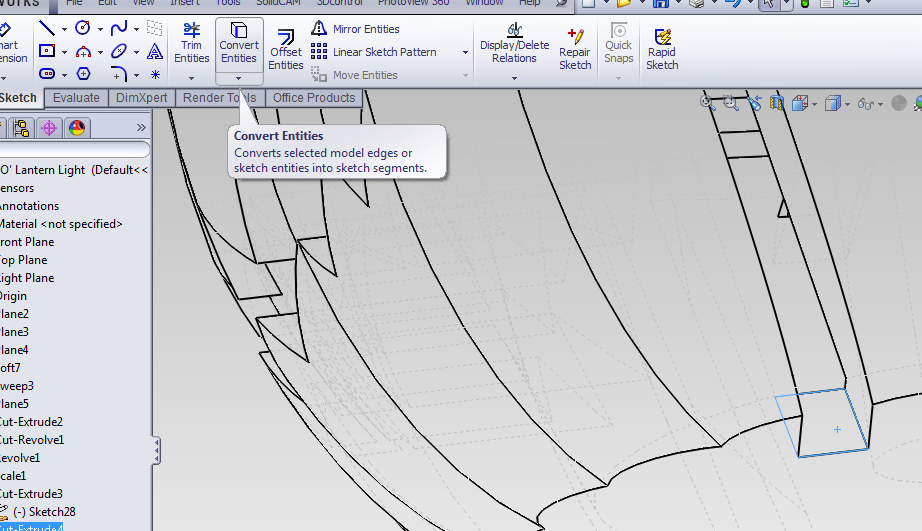Expand the Sketch Fillet dropdown arrow

pyautogui.click(x=136, y=75)
